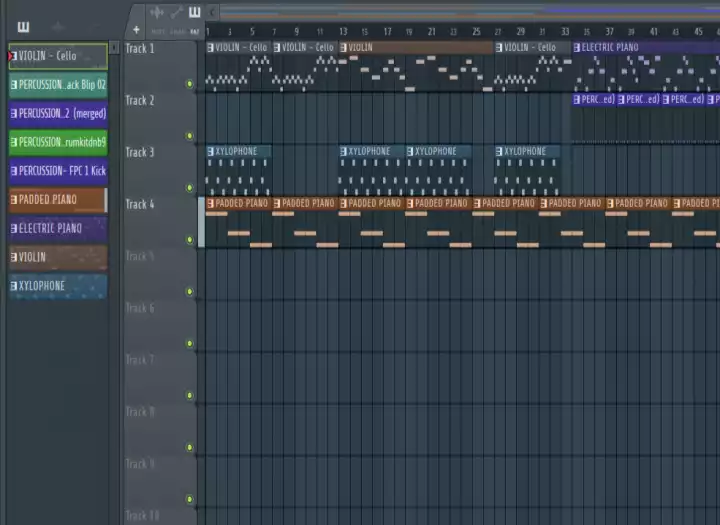Click the Track 2 label

(140, 101)
